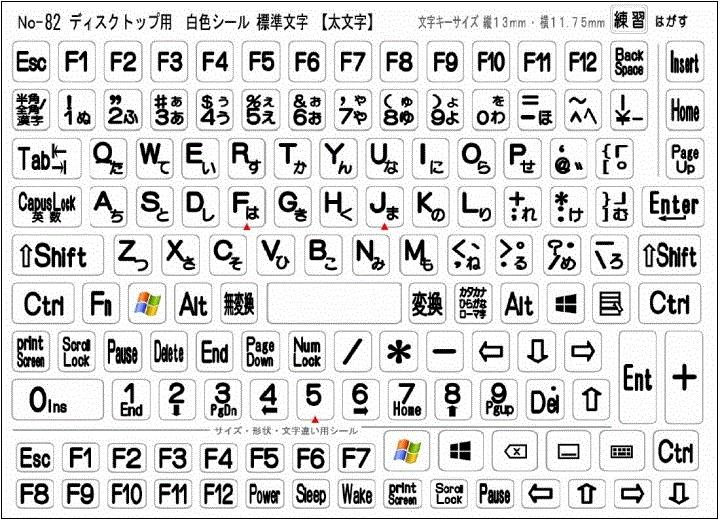Click the down arrow sticker below the spare Ctrl sticker
720x521 pixels.
(x=679, y=494)
